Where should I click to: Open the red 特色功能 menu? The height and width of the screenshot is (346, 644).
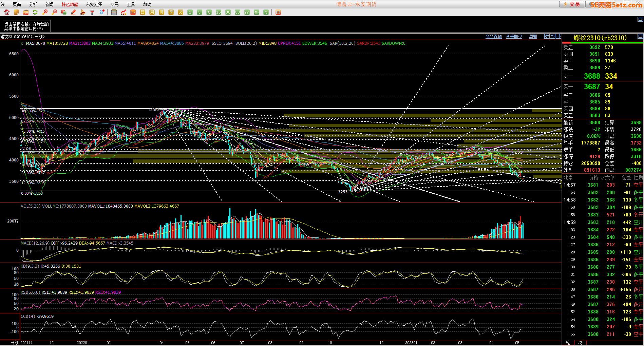click(70, 4)
